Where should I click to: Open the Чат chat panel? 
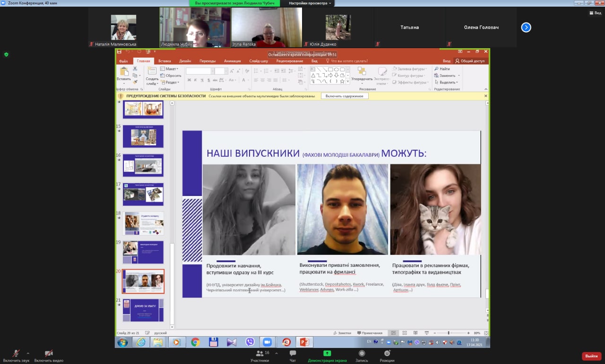[x=293, y=354]
